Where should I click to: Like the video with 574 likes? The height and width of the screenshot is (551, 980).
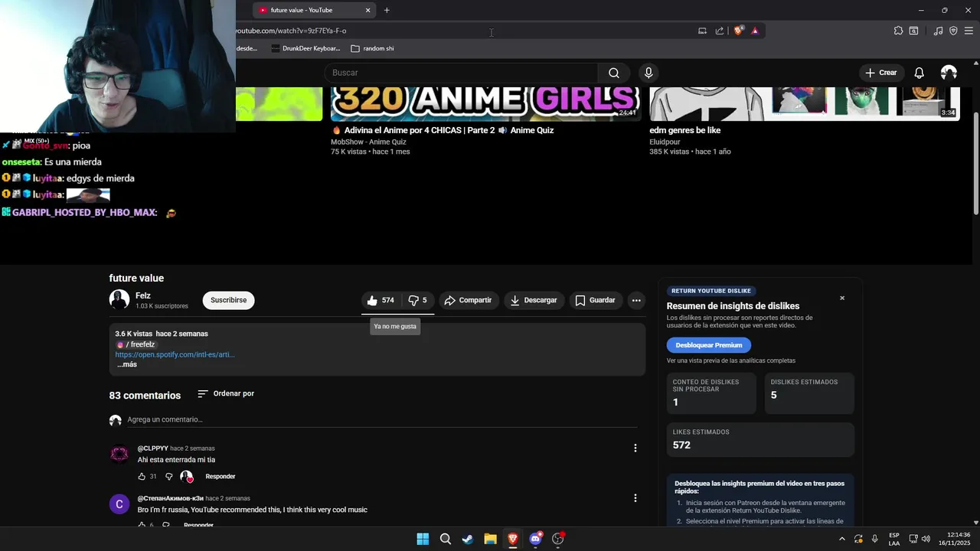coord(381,300)
